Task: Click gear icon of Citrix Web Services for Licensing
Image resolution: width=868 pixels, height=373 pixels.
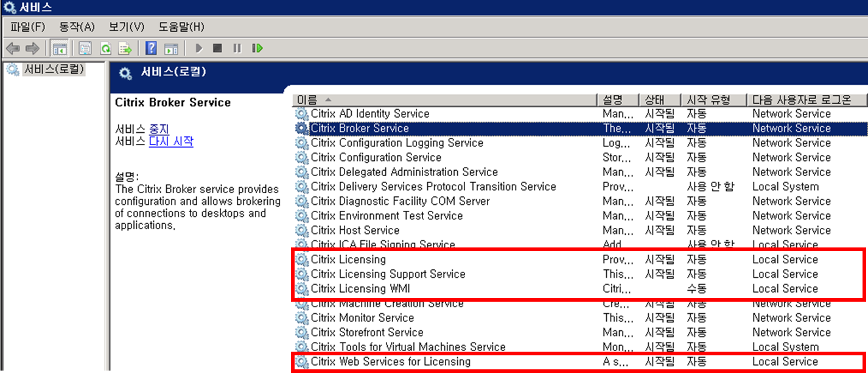Action: click(x=301, y=362)
